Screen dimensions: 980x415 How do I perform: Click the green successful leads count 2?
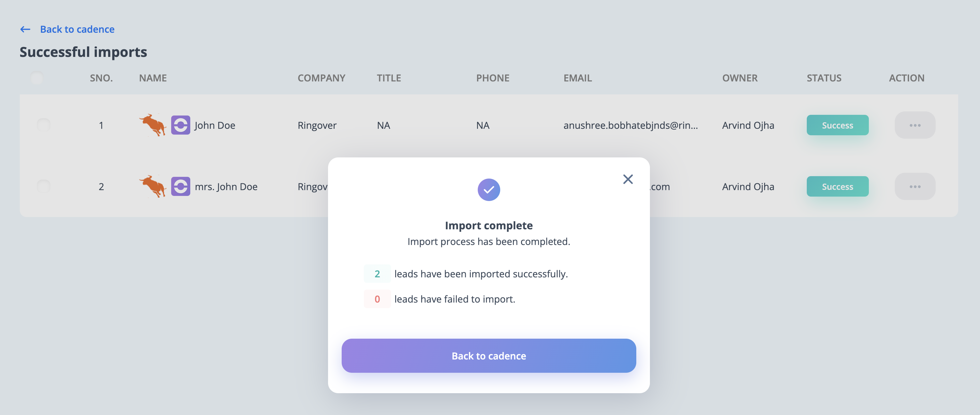coord(377,274)
